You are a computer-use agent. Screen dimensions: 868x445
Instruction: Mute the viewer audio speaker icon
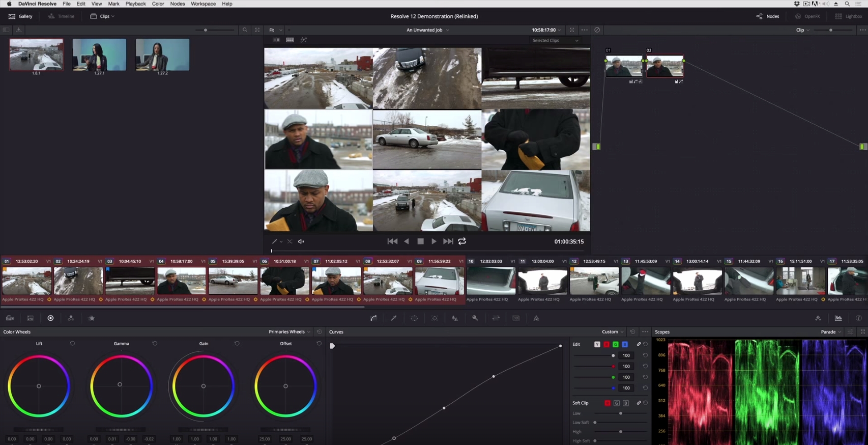click(x=301, y=242)
